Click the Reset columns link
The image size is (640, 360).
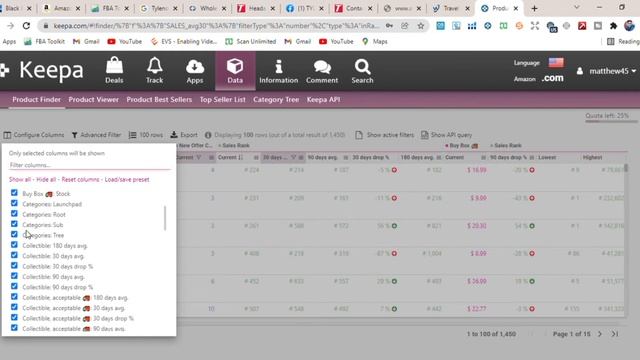pyautogui.click(x=80, y=180)
